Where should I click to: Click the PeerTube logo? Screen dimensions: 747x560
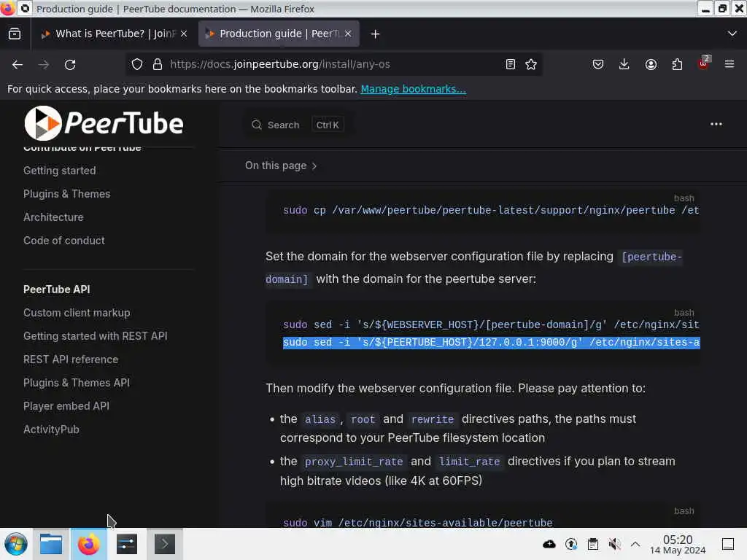coord(104,123)
